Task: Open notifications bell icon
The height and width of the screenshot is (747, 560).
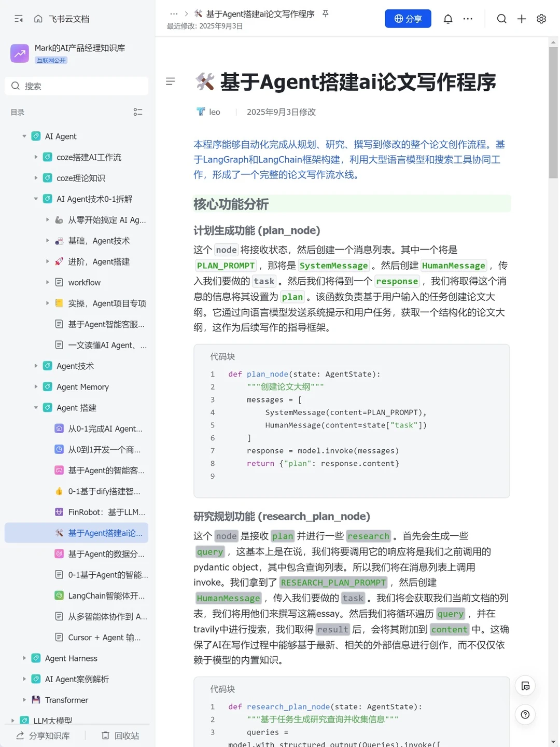Action: point(448,19)
